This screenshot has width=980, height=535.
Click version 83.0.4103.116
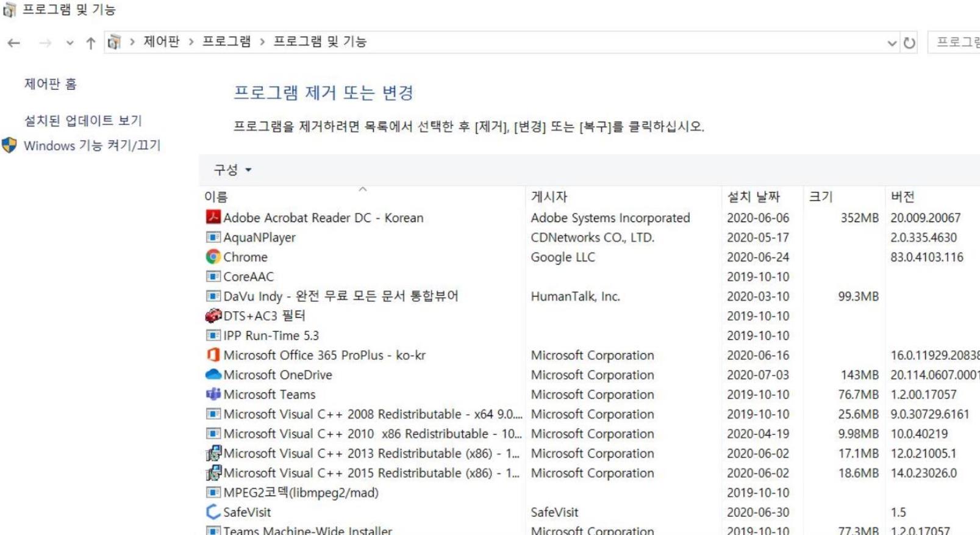point(927,257)
